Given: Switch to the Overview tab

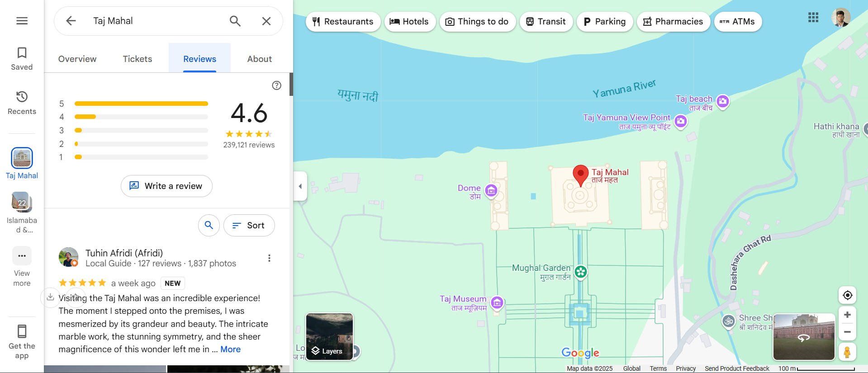Looking at the screenshot, I should [x=77, y=59].
